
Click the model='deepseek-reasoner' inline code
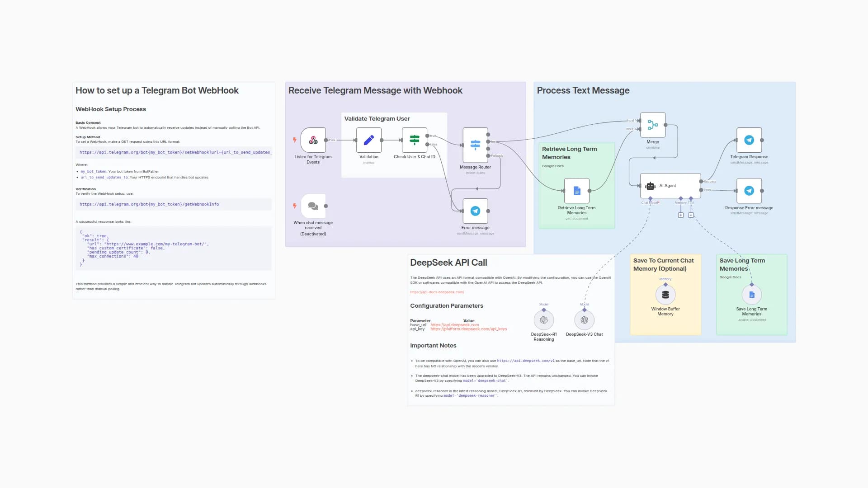470,396
